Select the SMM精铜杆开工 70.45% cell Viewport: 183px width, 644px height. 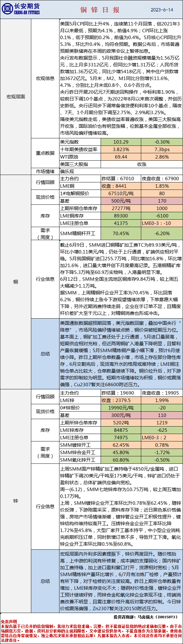[x=121, y=234]
